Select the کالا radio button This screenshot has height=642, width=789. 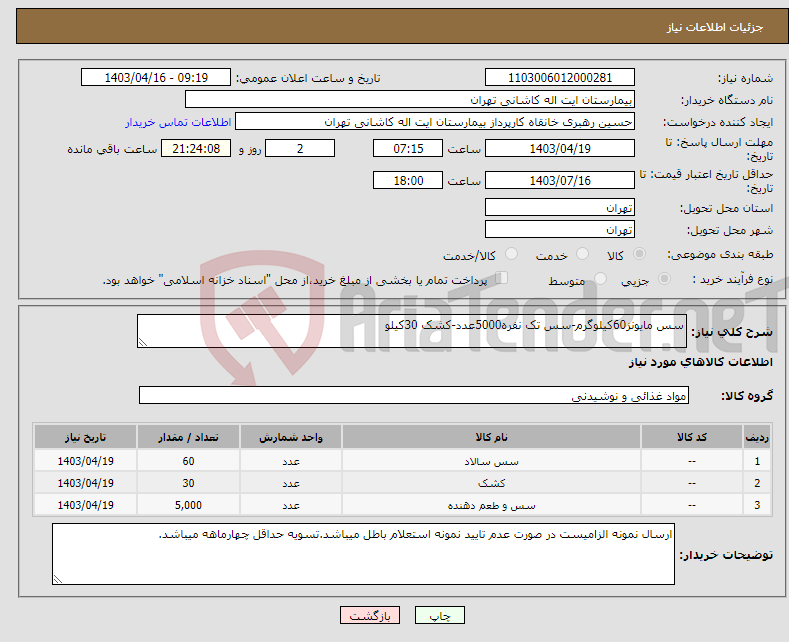[x=639, y=254]
